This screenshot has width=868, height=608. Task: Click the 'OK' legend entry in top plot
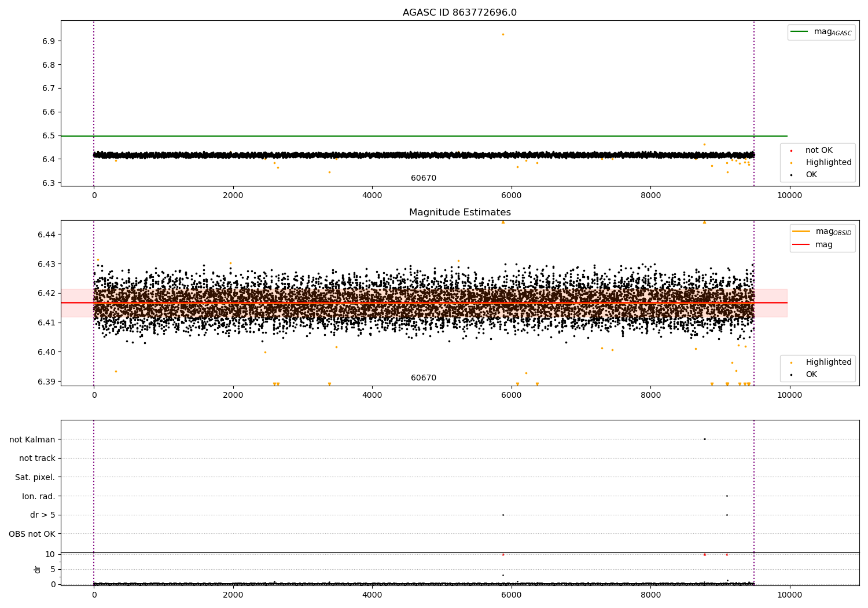tap(811, 175)
